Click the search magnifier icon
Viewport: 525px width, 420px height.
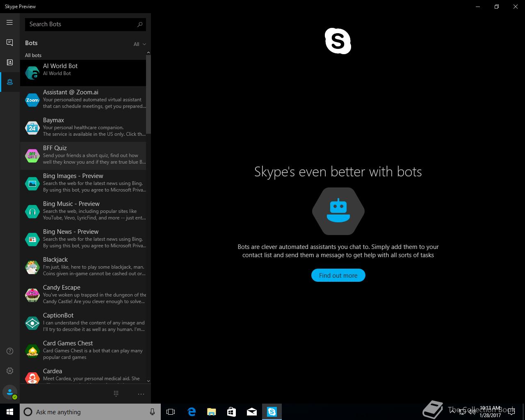pos(140,24)
